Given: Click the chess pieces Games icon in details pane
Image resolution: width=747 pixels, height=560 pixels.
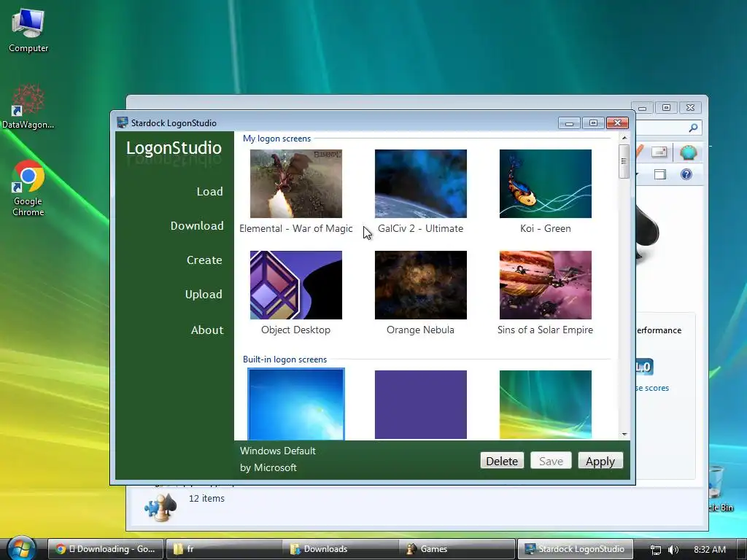Looking at the screenshot, I should pyautogui.click(x=160, y=507).
